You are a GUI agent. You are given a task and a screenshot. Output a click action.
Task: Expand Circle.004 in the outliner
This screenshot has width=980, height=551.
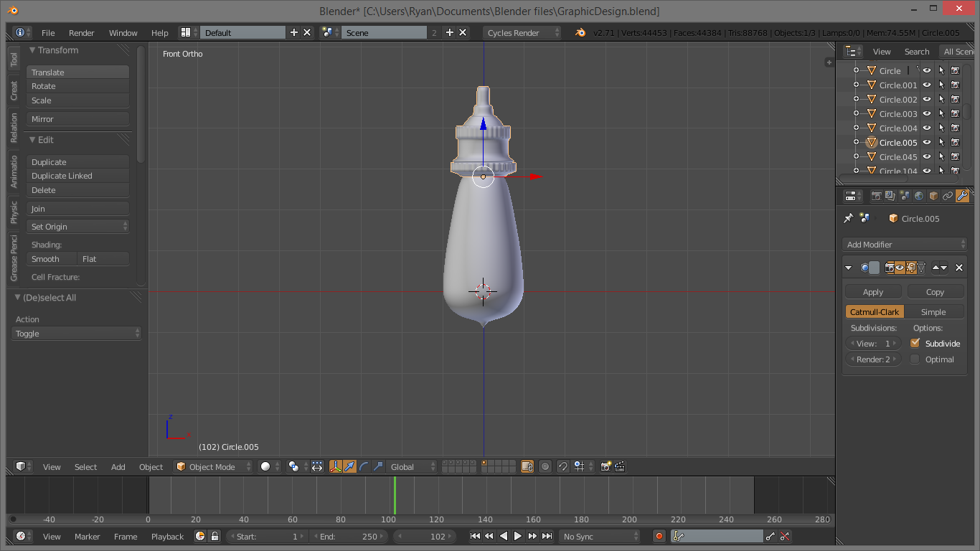(x=856, y=128)
